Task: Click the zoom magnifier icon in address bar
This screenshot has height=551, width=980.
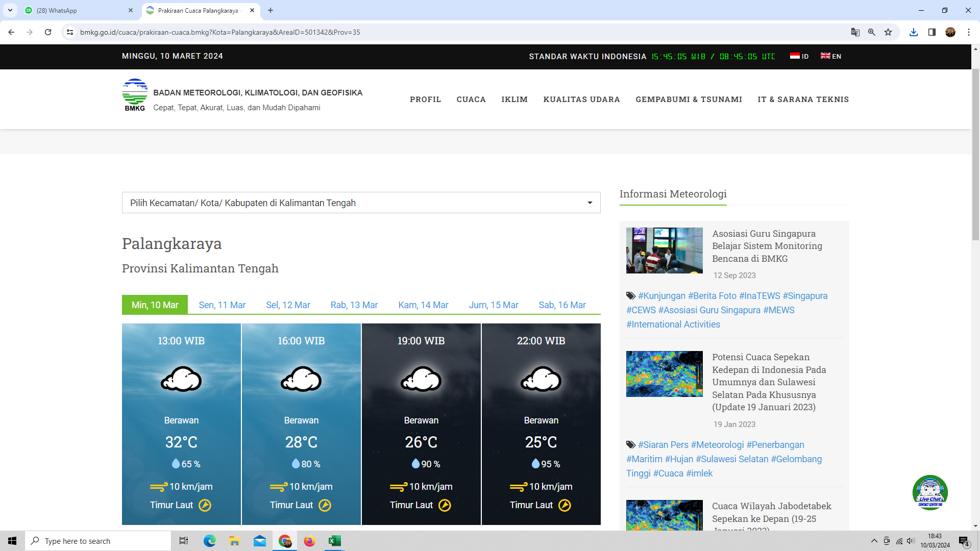Action: (872, 32)
